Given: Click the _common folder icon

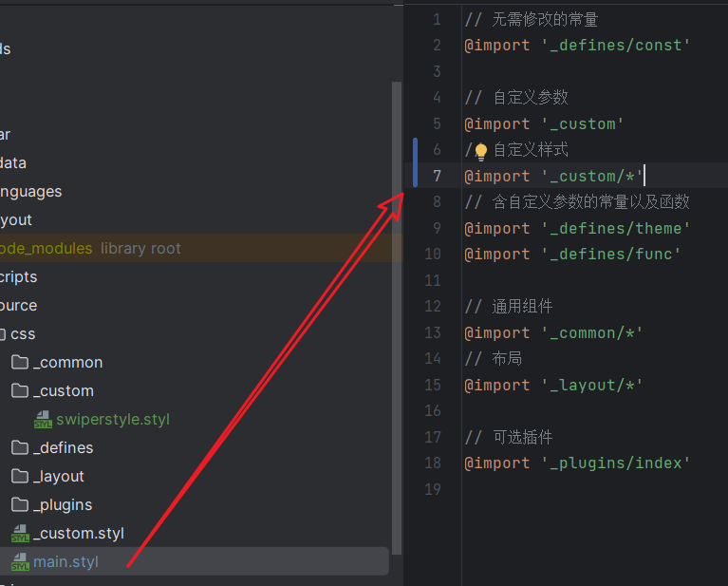Looking at the screenshot, I should click(19, 363).
